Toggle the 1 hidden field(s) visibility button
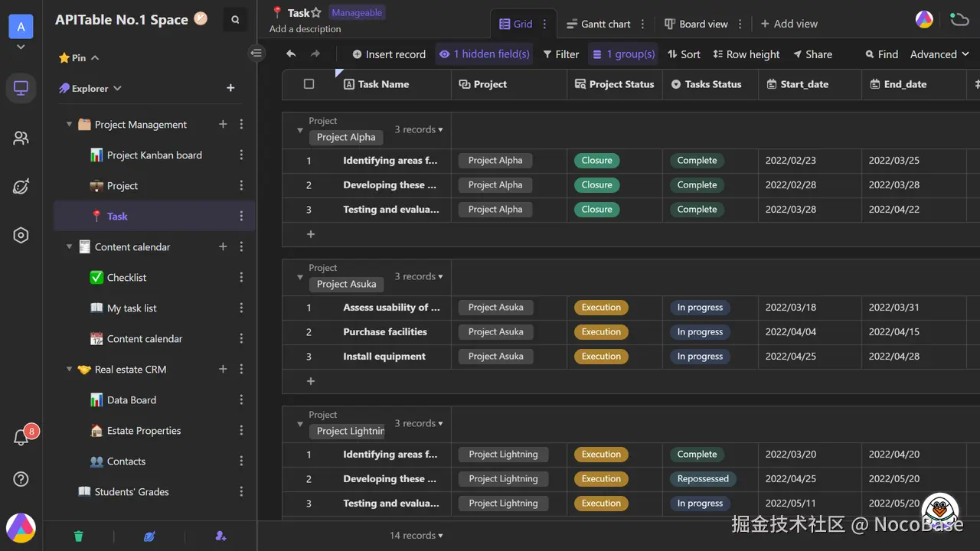Screen dimensions: 980x551 point(484,54)
